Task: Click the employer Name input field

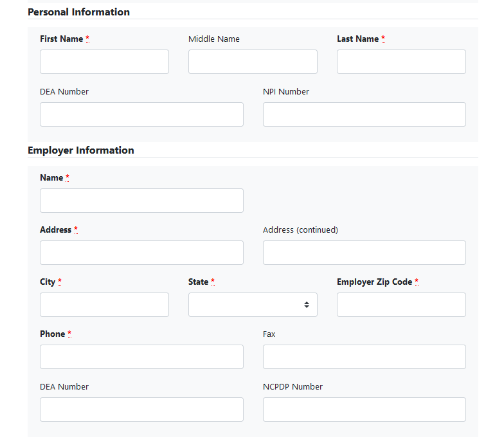Action: click(141, 201)
